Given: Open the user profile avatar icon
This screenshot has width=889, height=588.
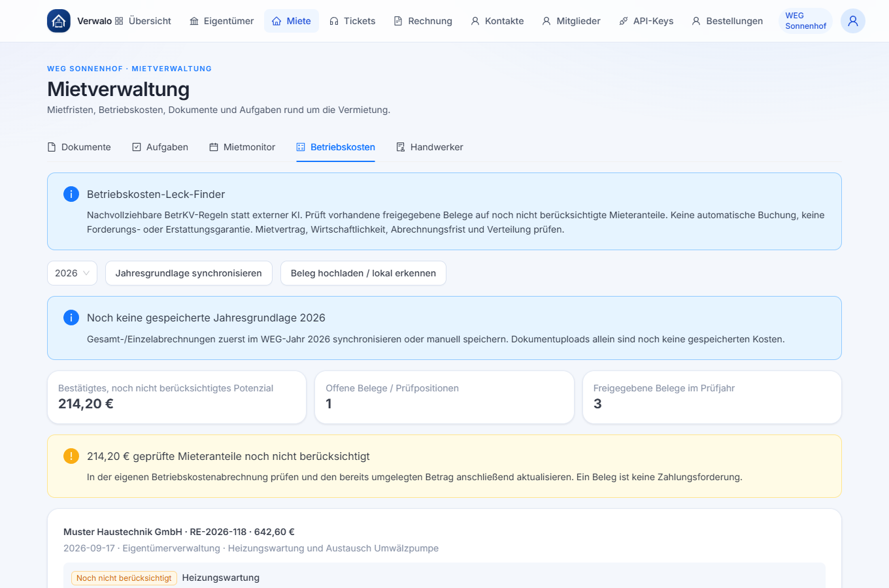Looking at the screenshot, I should [853, 21].
